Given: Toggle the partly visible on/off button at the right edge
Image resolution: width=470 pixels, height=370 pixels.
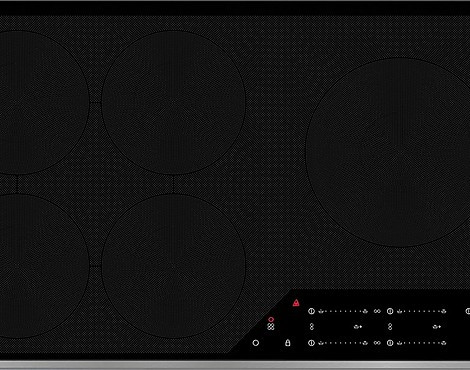Looking at the screenshot, I should click(468, 311).
